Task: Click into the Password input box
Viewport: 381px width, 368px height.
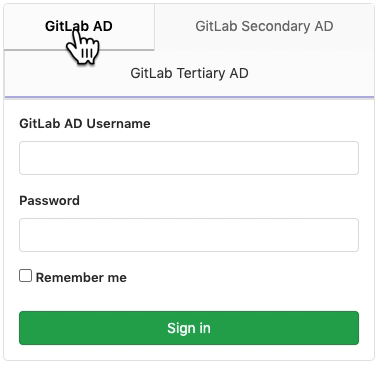Action: pyautogui.click(x=189, y=235)
